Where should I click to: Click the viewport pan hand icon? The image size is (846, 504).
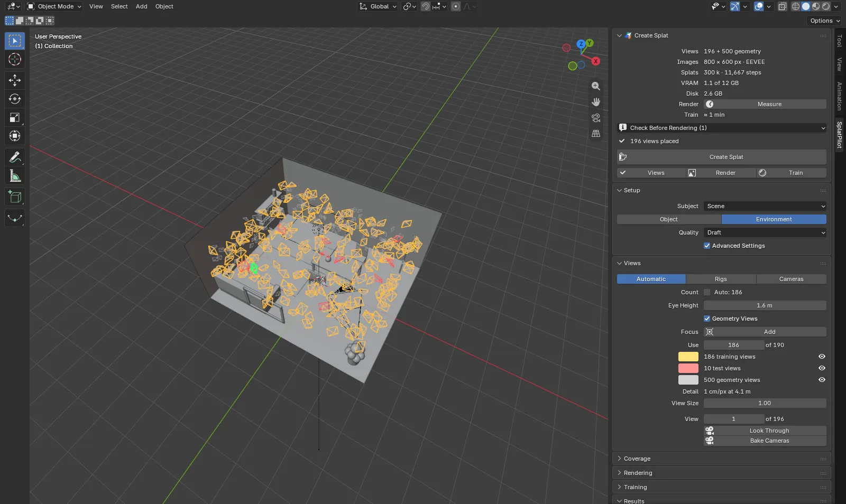pyautogui.click(x=596, y=102)
